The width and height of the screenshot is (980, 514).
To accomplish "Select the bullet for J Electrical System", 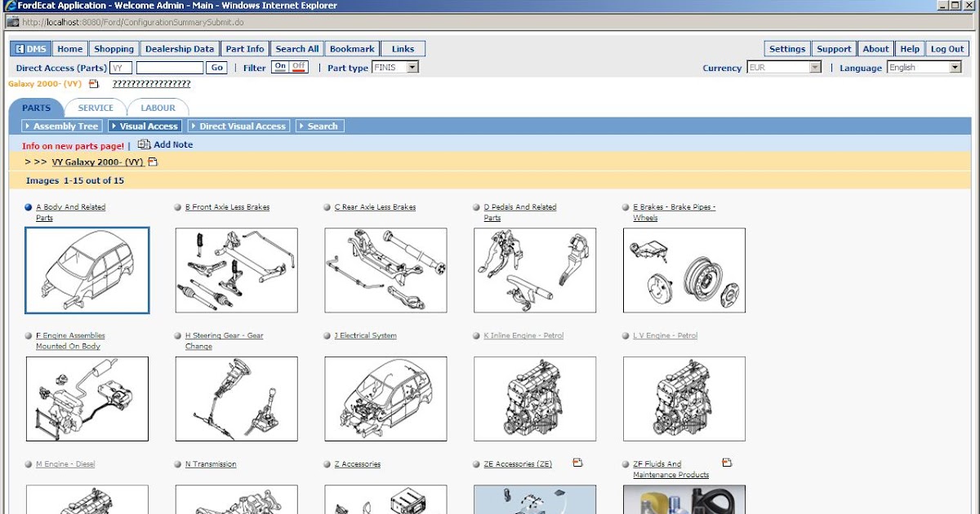I will (x=327, y=335).
